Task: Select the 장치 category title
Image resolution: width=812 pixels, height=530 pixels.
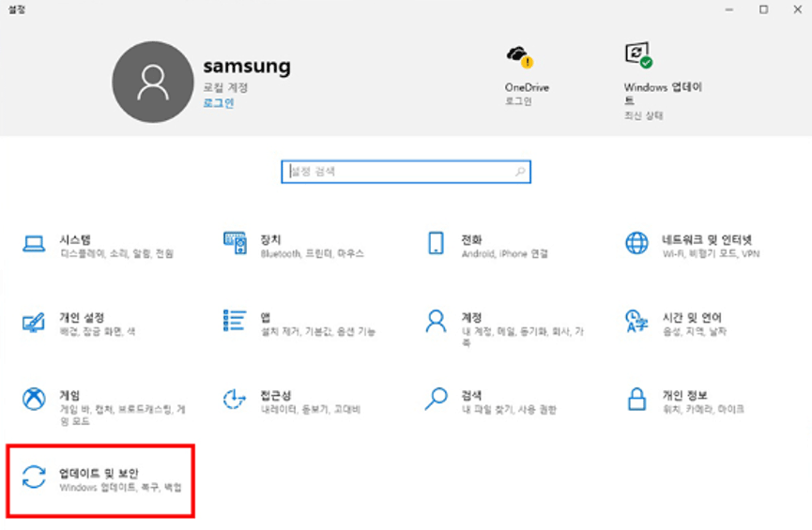Action: pos(270,239)
